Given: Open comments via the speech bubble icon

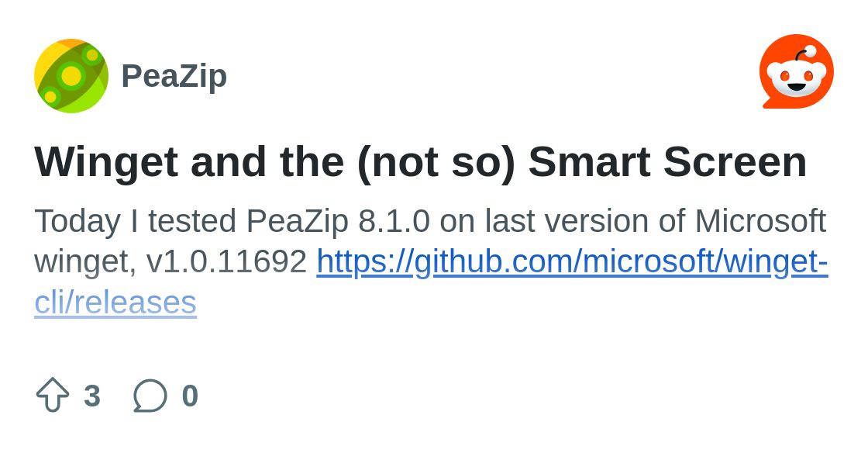Looking at the screenshot, I should coord(150,396).
